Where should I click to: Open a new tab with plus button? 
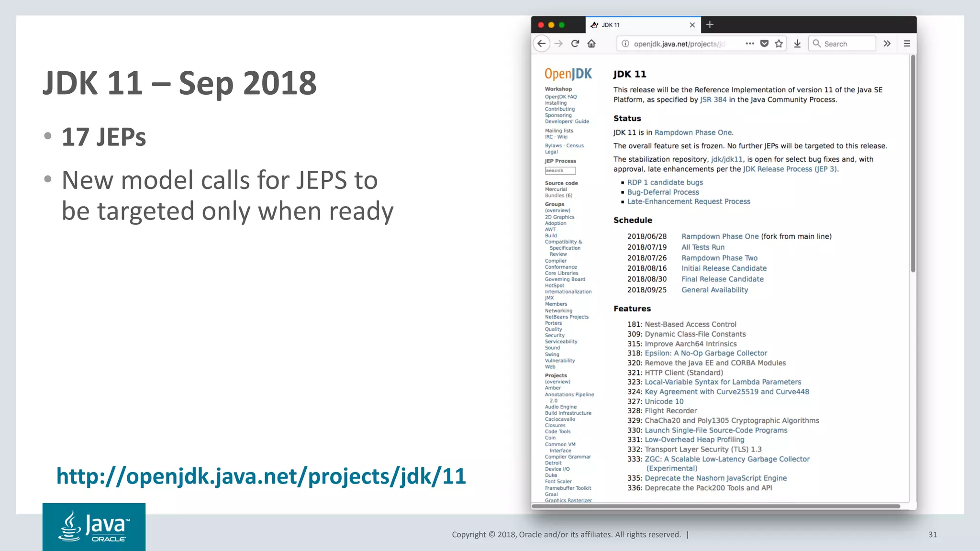pos(710,24)
